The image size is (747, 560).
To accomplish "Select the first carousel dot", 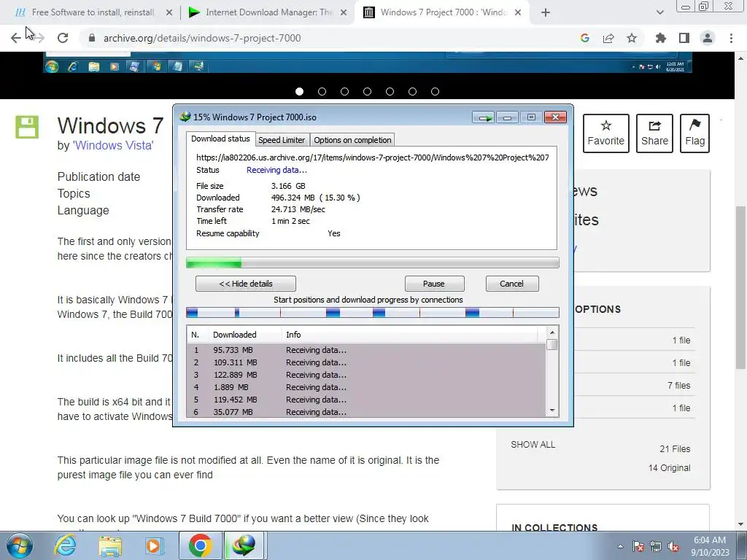I will pyautogui.click(x=299, y=91).
